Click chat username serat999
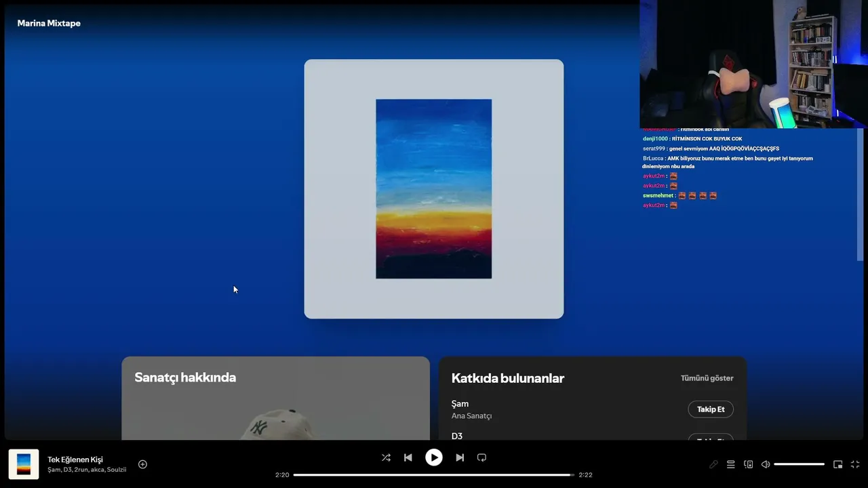 654,148
